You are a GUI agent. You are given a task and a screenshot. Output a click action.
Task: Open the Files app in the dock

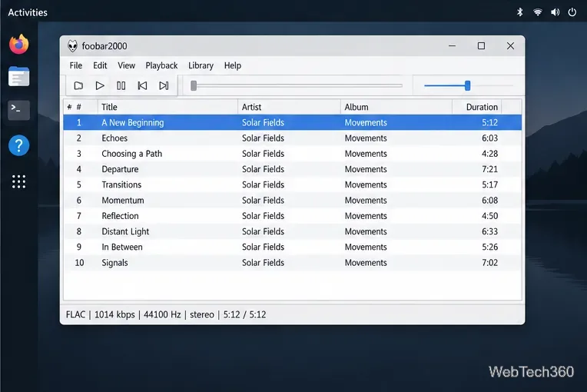point(18,76)
